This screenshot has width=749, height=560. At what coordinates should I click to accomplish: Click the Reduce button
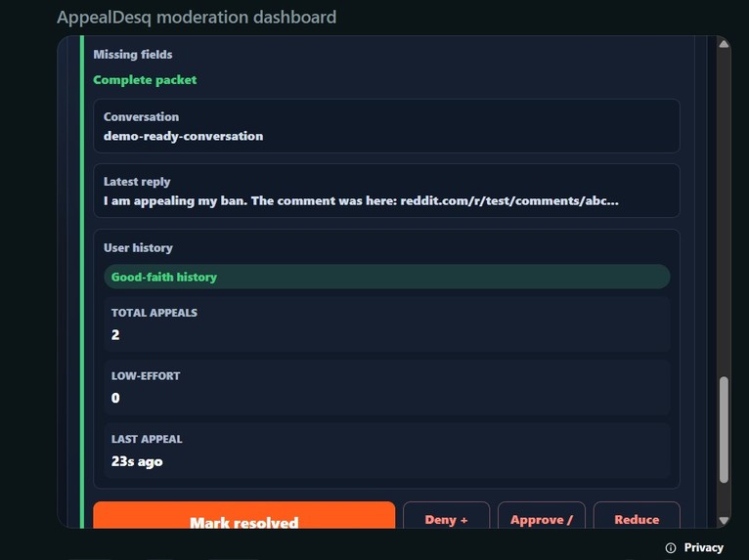coord(637,516)
